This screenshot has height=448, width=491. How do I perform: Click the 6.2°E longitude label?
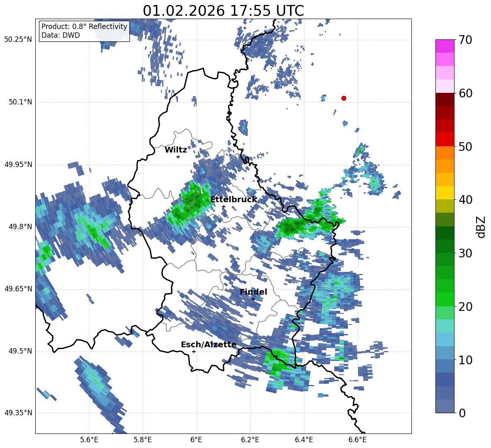pyautogui.click(x=250, y=440)
